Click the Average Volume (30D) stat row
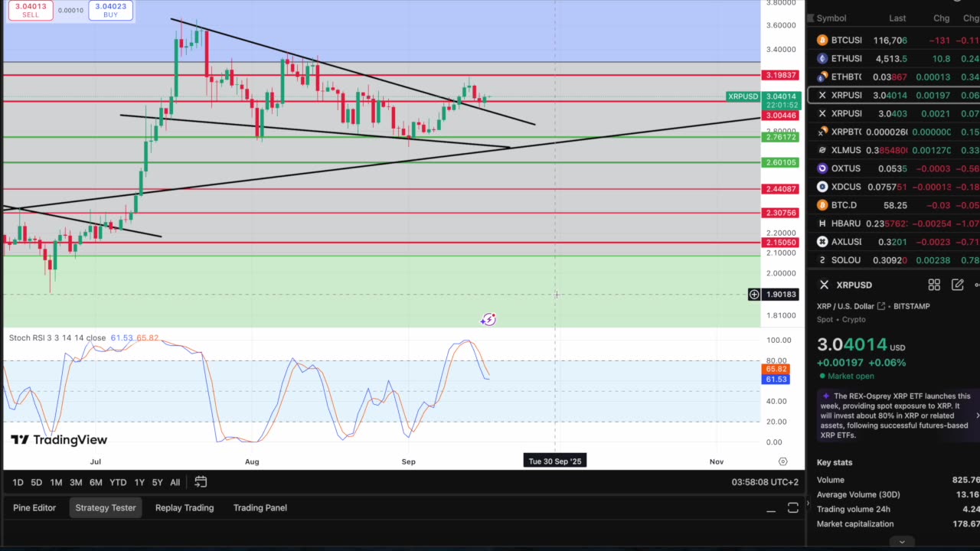Image resolution: width=980 pixels, height=551 pixels. click(x=898, y=494)
